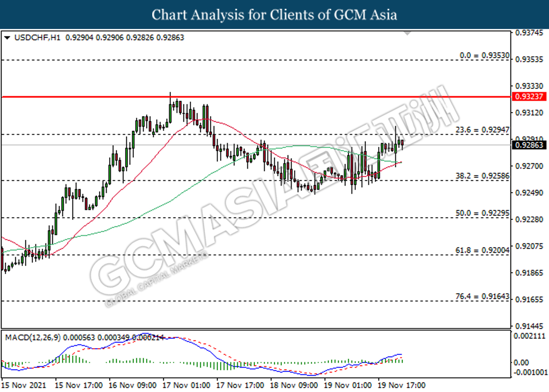
Task: Click 0.91655 on the price axis
Action: [529, 300]
